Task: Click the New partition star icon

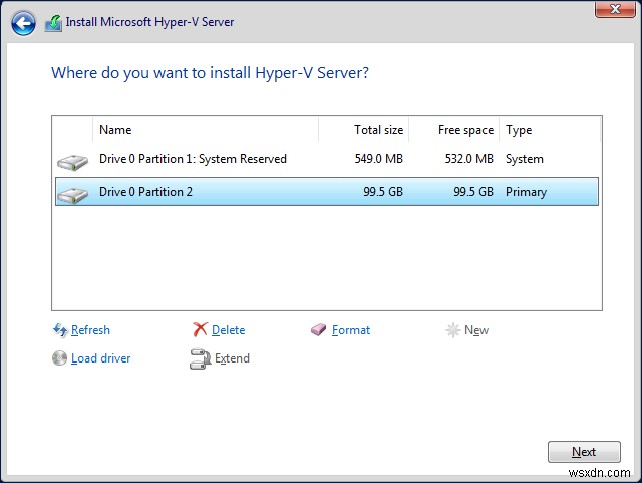Action: pyautogui.click(x=453, y=330)
